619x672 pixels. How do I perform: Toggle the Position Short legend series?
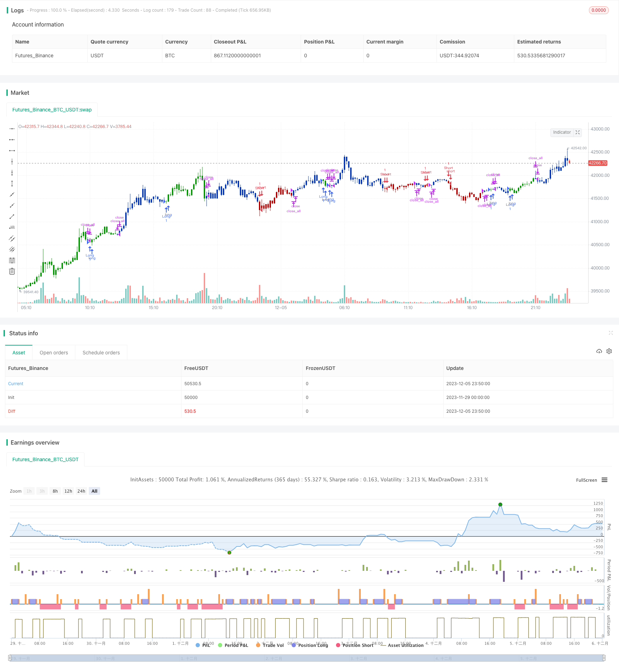355,645
